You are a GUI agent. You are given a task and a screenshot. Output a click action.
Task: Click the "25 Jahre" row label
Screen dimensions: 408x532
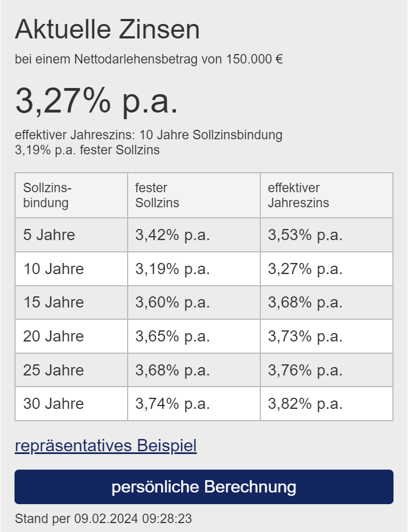54,370
